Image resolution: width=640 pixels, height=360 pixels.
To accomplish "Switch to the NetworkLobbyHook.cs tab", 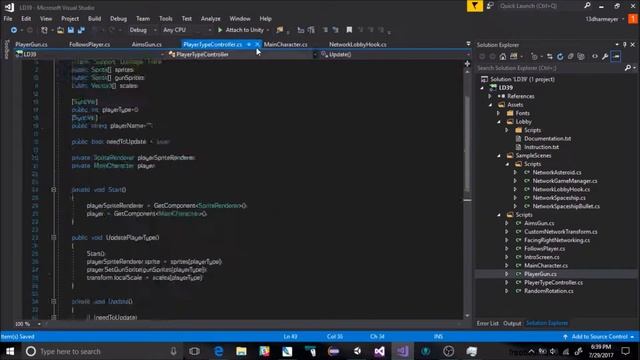I will point(358,44).
